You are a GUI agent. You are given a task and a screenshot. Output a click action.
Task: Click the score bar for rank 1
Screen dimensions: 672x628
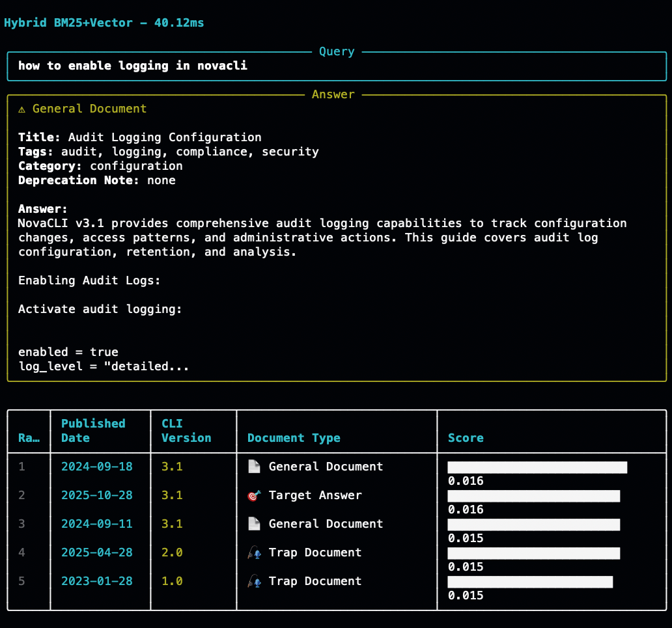pos(537,467)
